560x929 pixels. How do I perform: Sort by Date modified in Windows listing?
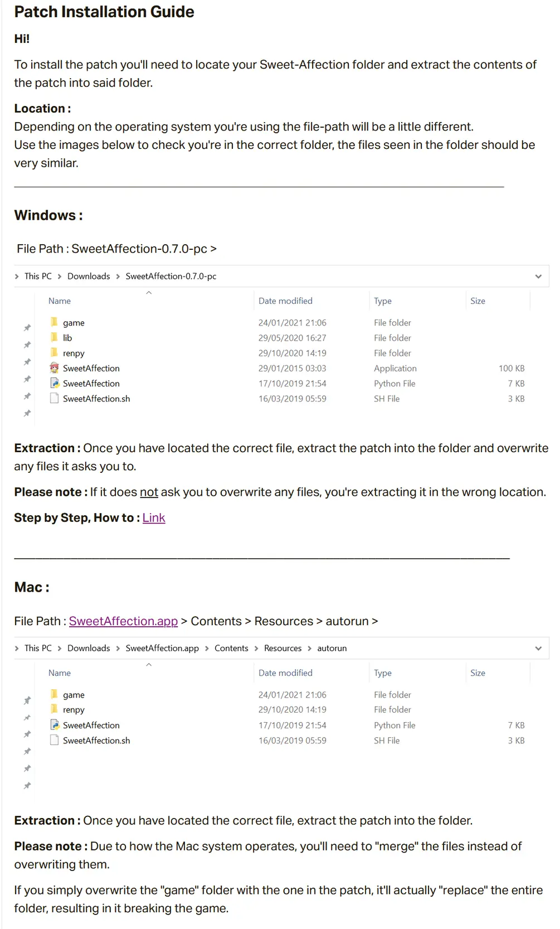pos(285,301)
